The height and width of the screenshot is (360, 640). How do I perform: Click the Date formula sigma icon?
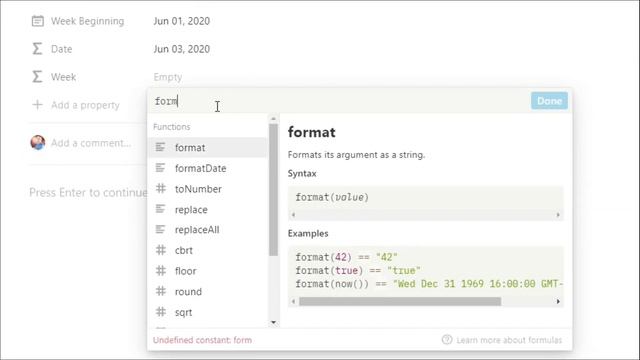pyautogui.click(x=37, y=49)
